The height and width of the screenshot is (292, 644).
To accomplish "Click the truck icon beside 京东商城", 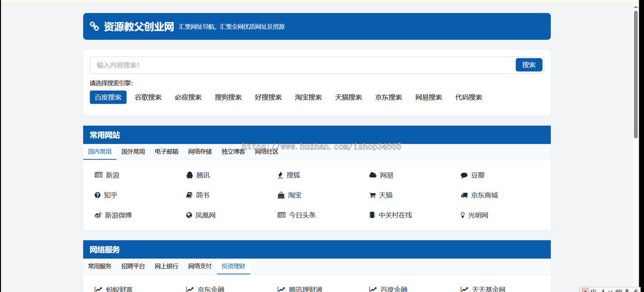I will click(x=464, y=195).
